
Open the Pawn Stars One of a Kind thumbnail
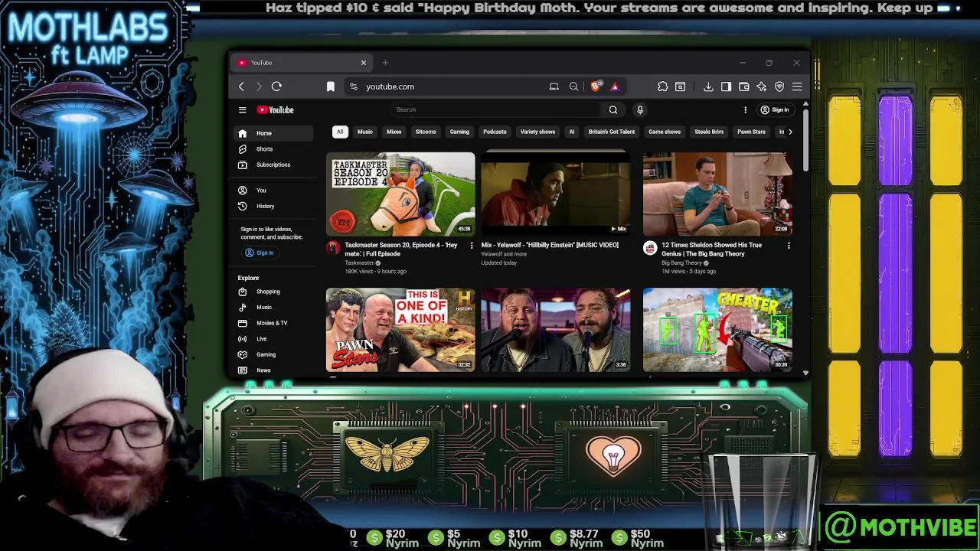(x=400, y=330)
